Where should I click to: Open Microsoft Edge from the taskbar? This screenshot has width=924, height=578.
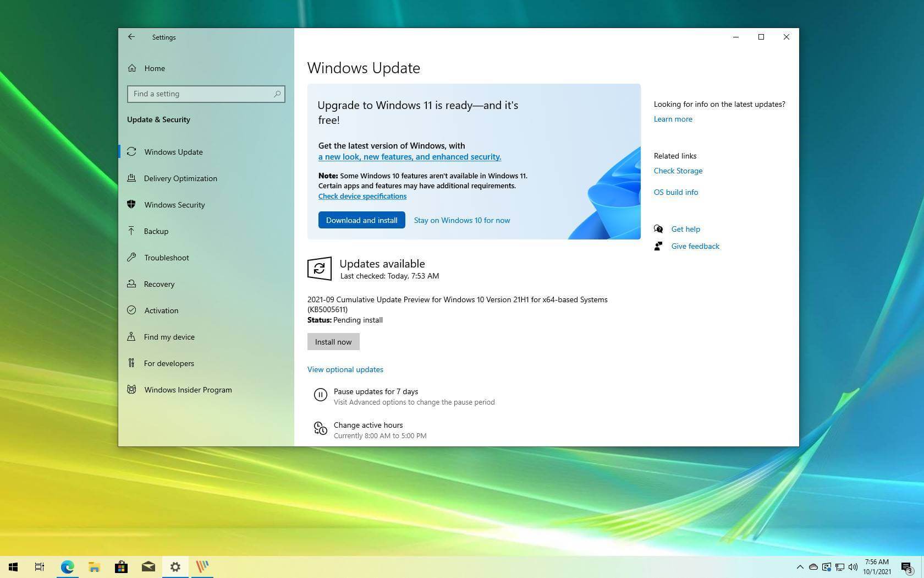click(67, 567)
